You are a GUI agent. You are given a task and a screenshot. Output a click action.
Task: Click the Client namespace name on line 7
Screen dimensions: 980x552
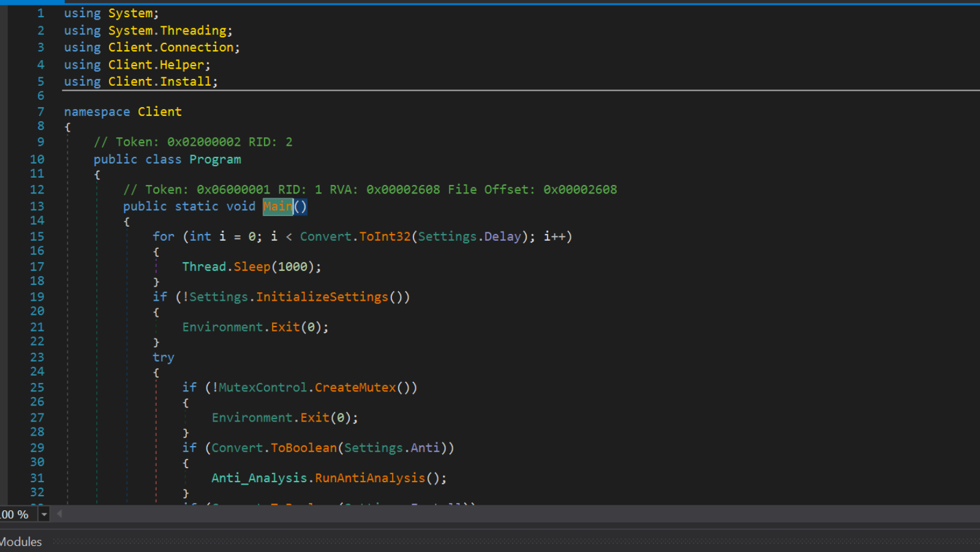(x=160, y=112)
